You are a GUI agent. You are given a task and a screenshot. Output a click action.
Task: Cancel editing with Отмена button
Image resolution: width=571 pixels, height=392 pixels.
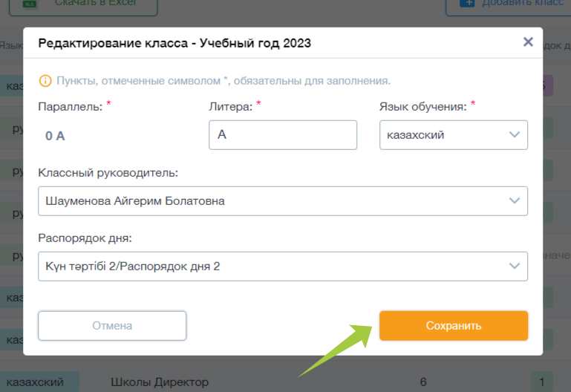[x=112, y=326]
